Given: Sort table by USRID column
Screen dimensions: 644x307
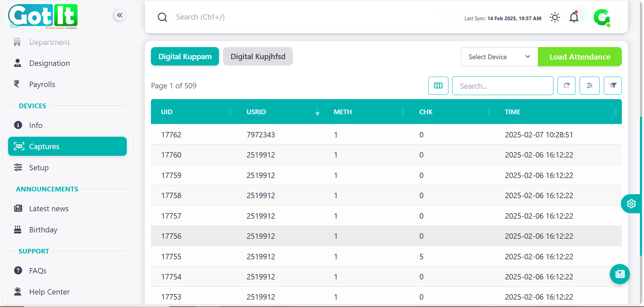Looking at the screenshot, I should pyautogui.click(x=256, y=112).
